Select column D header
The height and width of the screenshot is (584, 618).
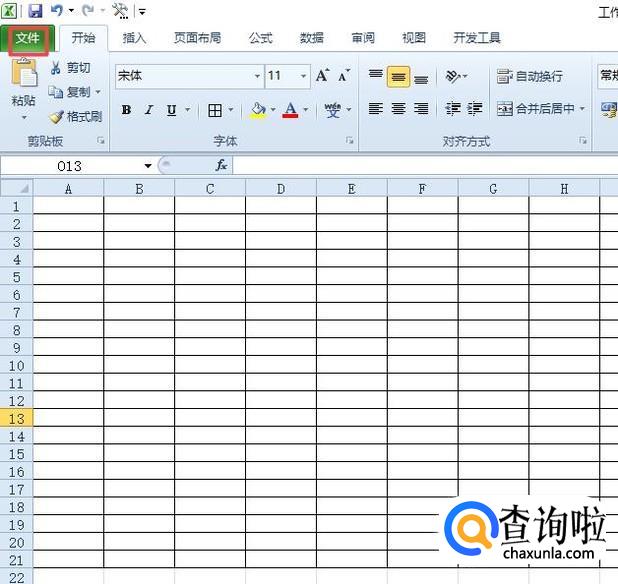pyautogui.click(x=281, y=188)
